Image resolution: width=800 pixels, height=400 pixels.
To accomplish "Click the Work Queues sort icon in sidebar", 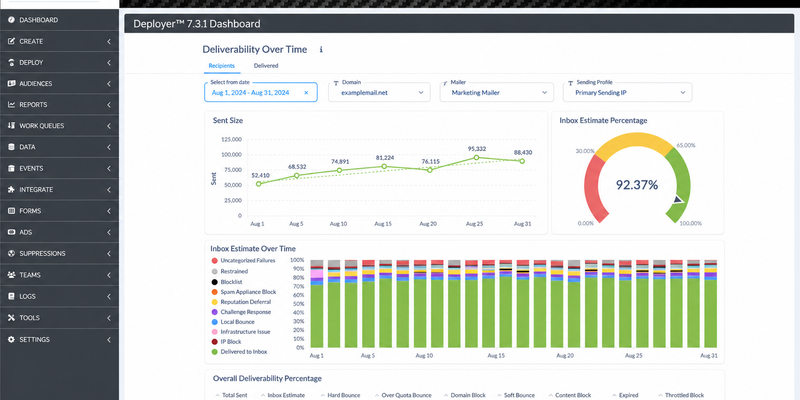I will tap(11, 126).
